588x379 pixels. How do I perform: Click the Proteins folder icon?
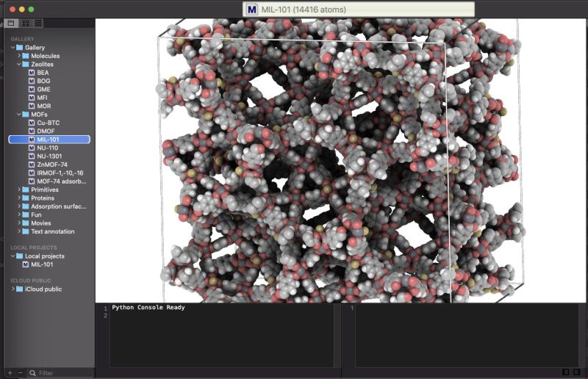[26, 198]
